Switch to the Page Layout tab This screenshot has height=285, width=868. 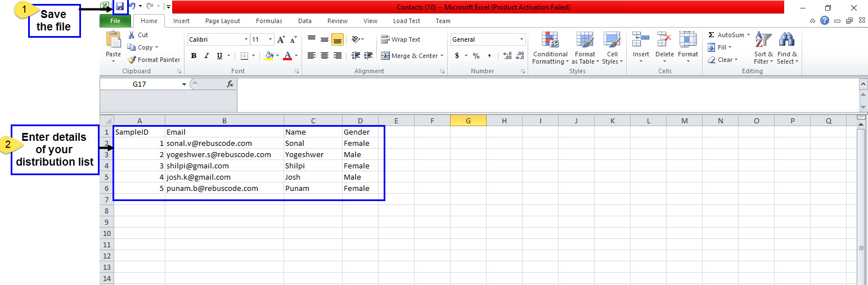tap(223, 21)
